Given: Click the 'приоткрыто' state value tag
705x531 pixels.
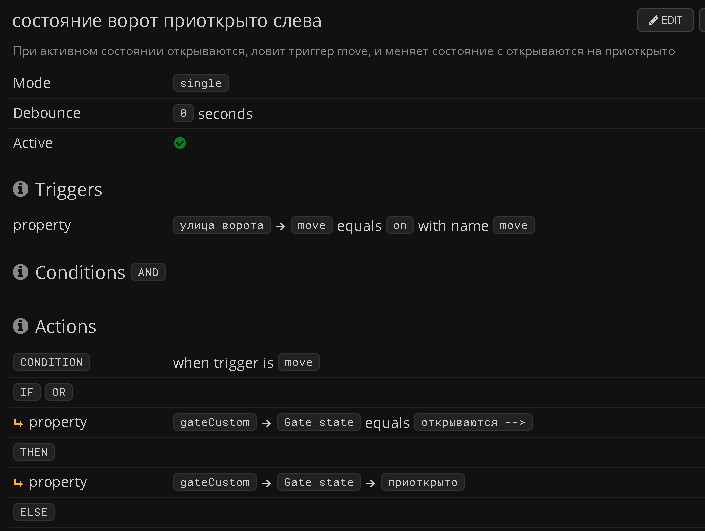Looking at the screenshot, I should 425,482.
